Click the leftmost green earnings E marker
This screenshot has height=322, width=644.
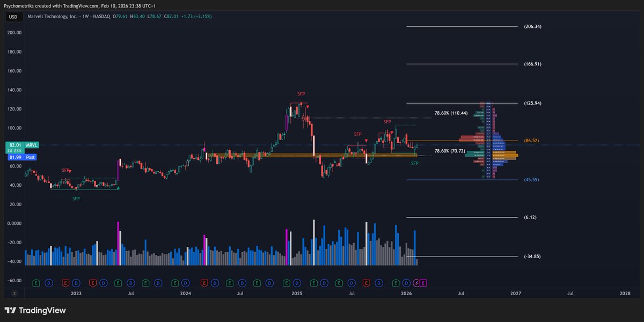35,283
